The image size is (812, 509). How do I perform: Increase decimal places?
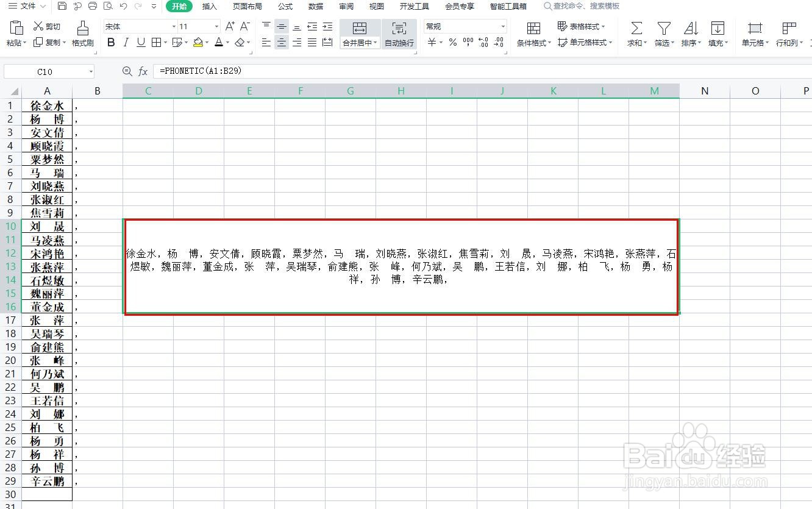483,42
